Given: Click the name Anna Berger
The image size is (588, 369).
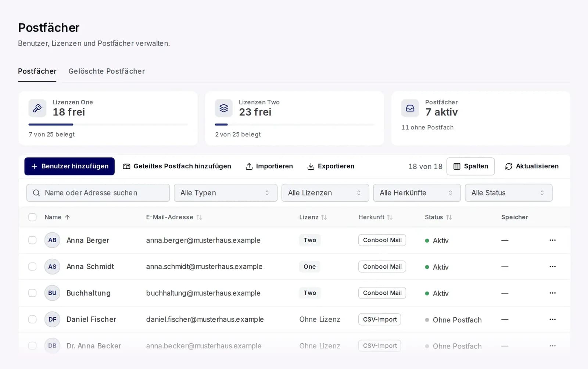Looking at the screenshot, I should click(x=88, y=240).
